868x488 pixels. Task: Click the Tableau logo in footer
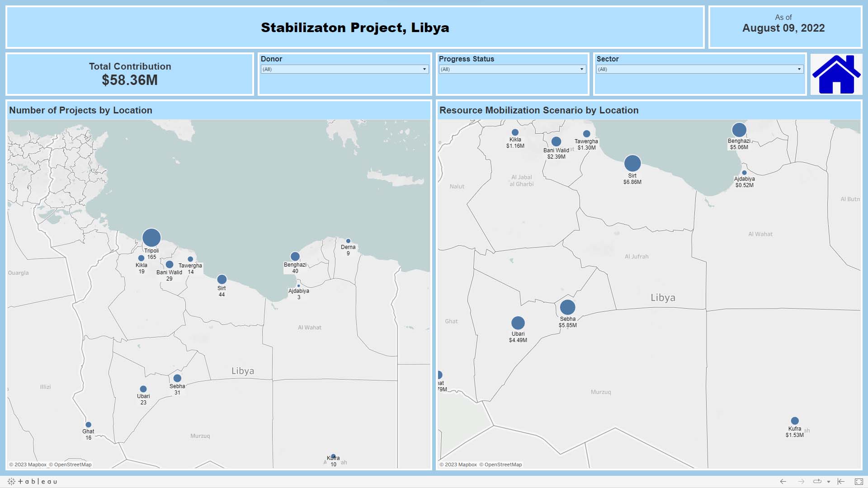pyautogui.click(x=33, y=482)
